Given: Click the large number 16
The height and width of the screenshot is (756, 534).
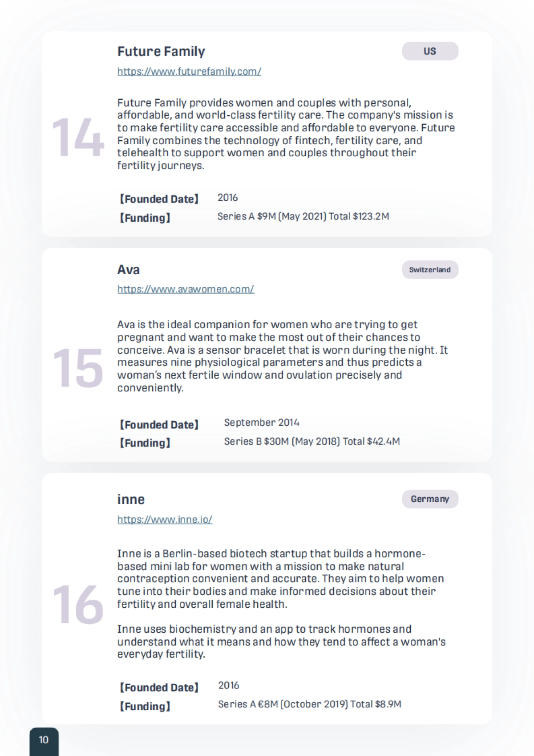Looking at the screenshot, I should (x=78, y=605).
